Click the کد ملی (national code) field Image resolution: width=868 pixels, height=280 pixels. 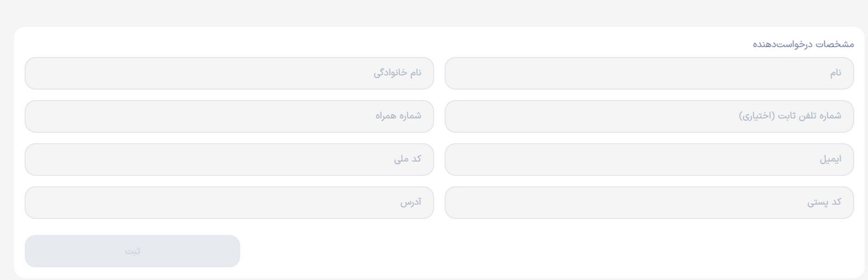(229, 159)
